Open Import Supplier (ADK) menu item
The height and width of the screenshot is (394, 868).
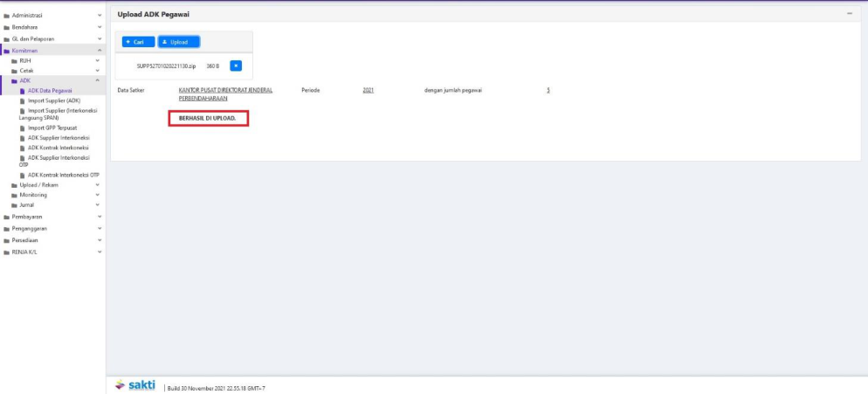[54, 100]
